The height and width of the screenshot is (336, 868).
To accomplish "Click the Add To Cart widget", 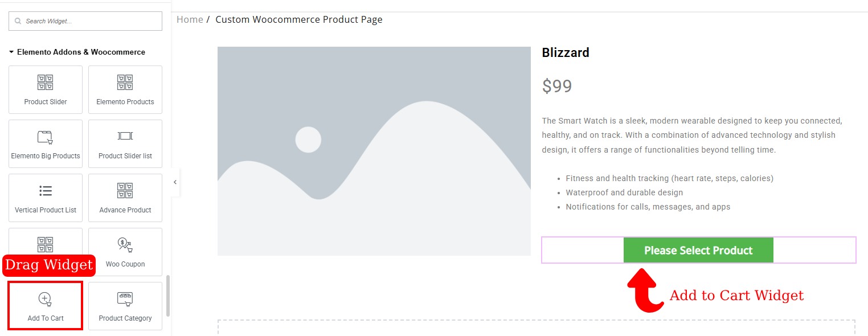I will click(x=46, y=306).
